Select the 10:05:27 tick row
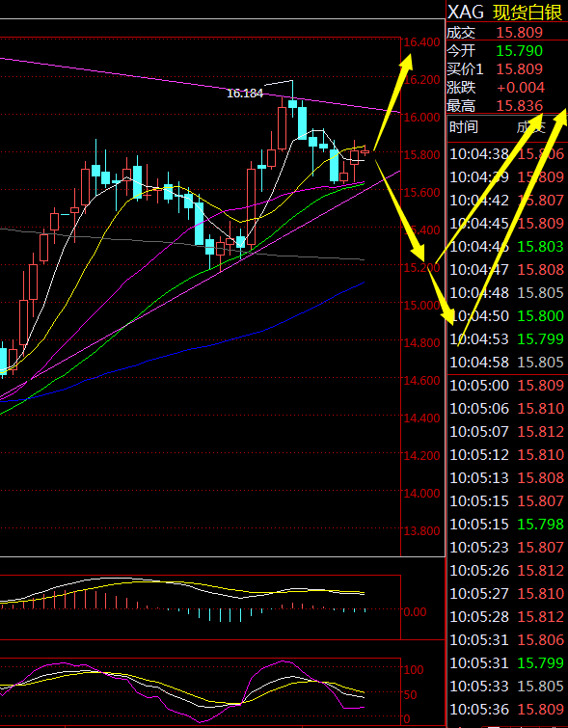The width and height of the screenshot is (568, 728). coord(506,593)
